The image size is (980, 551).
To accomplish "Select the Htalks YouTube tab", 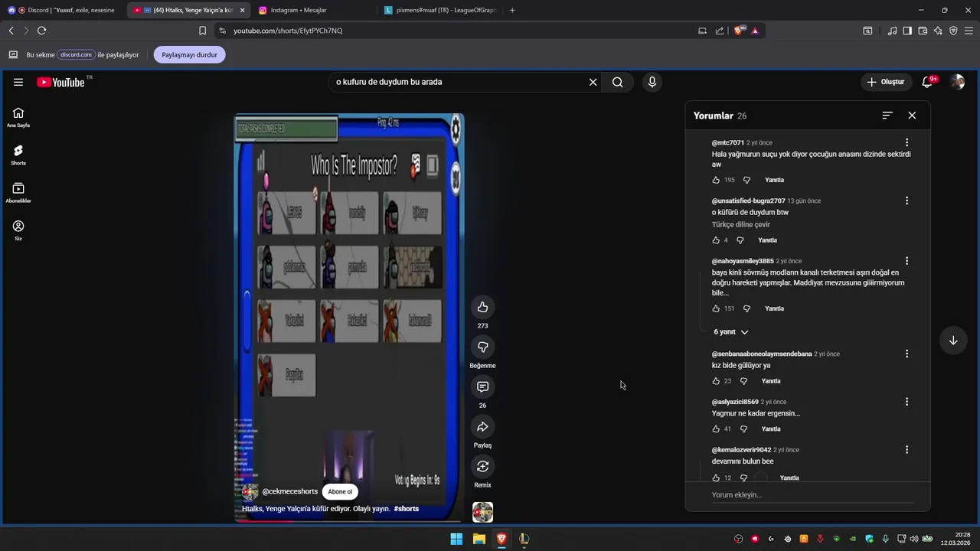I will point(188,10).
